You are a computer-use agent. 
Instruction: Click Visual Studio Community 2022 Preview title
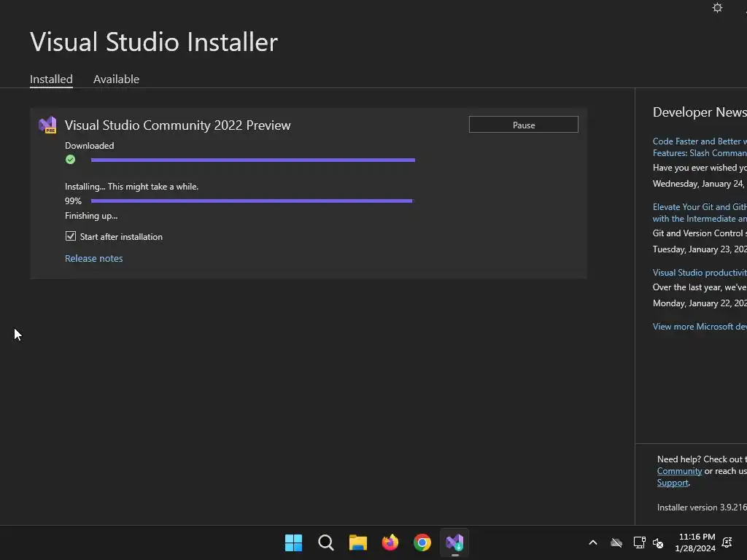(x=178, y=125)
